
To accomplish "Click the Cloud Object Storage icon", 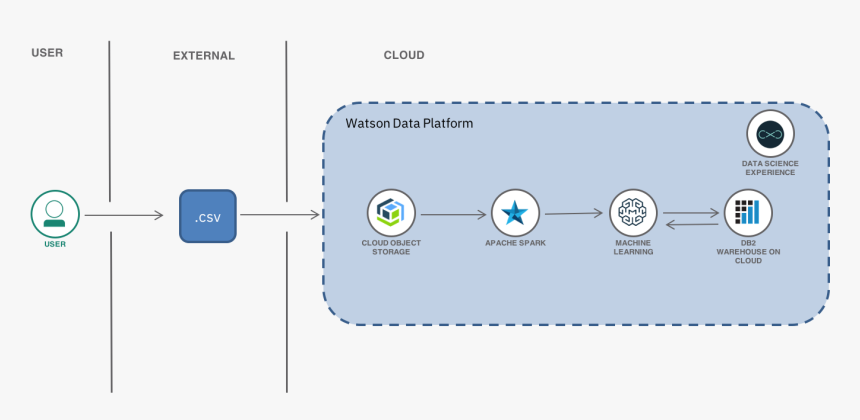I will [x=391, y=213].
